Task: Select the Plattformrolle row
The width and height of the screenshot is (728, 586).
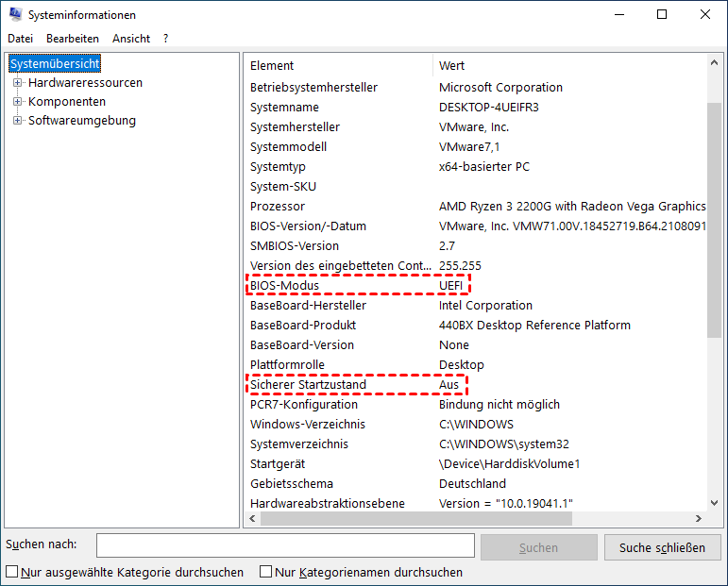Action: (x=476, y=364)
